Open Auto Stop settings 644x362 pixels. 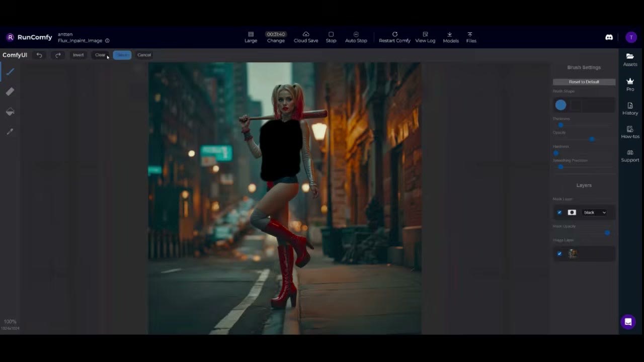point(356,37)
